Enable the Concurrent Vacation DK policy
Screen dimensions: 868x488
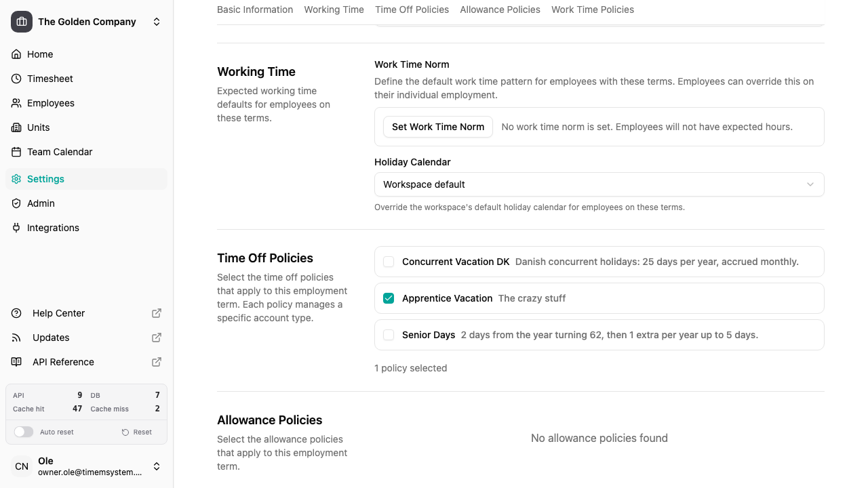[x=389, y=261]
